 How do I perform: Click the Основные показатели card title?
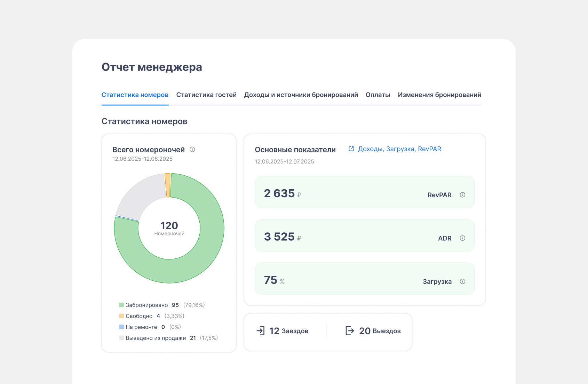(x=295, y=150)
